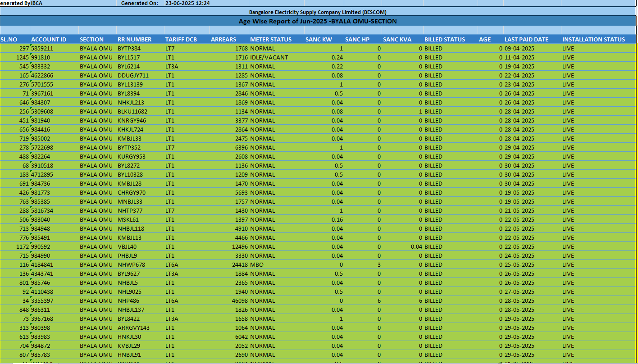Click the Bangalore Electricity Supply Company title cell
The image size is (638, 364).
pos(318,12)
